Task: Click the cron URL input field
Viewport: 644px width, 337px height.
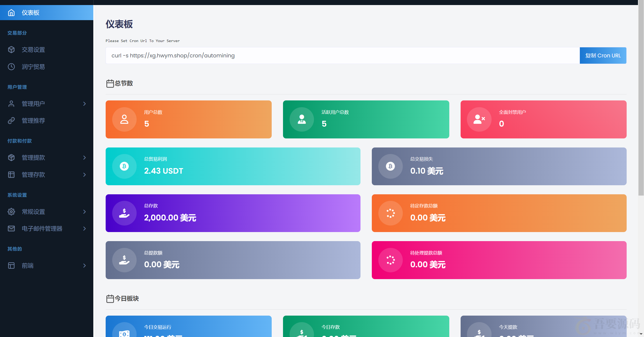Action: [x=343, y=56]
